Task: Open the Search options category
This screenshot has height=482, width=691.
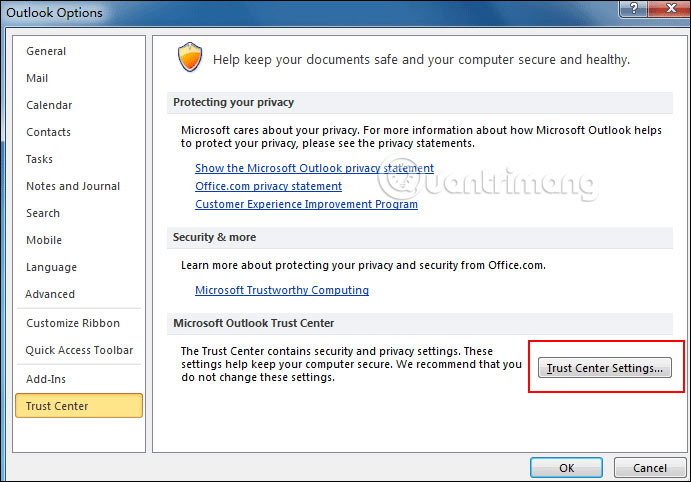Action: coord(43,213)
